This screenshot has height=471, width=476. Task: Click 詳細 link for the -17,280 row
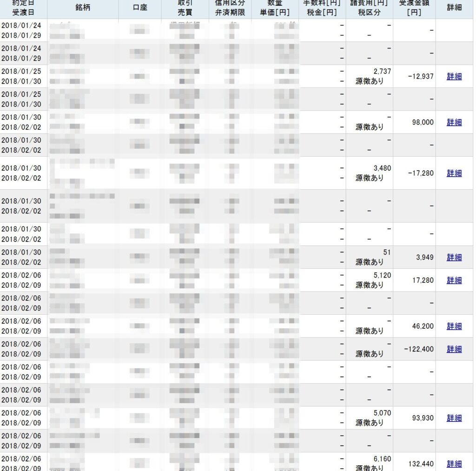point(454,173)
